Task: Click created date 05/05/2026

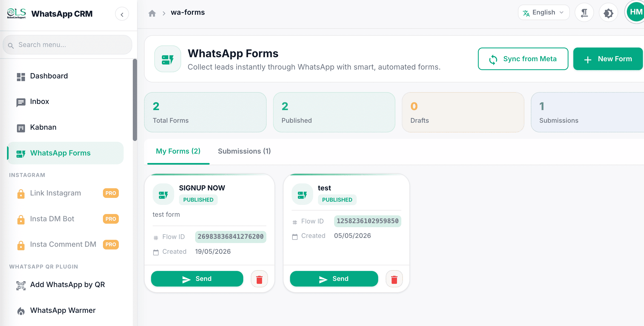Action: [x=352, y=236]
